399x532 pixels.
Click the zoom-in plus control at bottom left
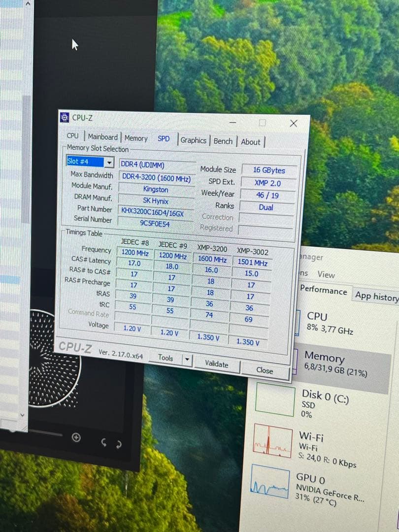[76, 436]
